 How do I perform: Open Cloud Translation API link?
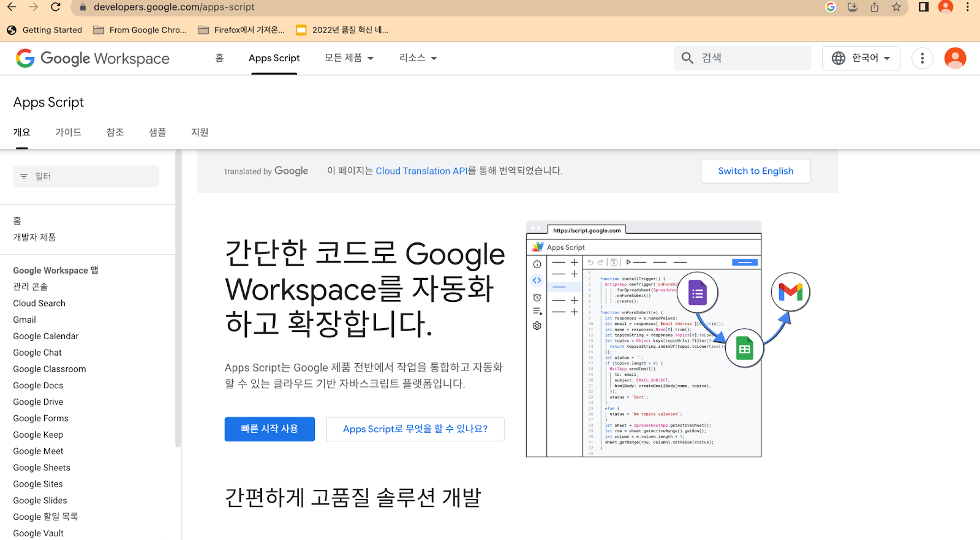click(x=421, y=171)
